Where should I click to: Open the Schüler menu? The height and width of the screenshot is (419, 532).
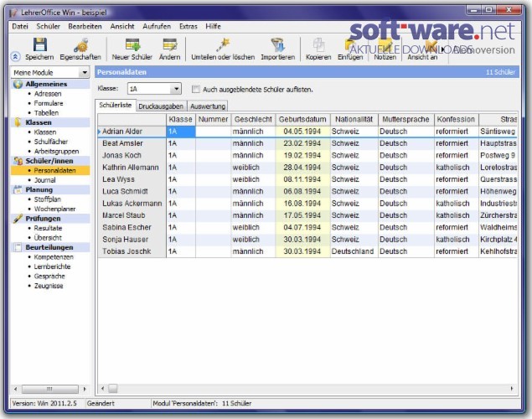[49, 26]
